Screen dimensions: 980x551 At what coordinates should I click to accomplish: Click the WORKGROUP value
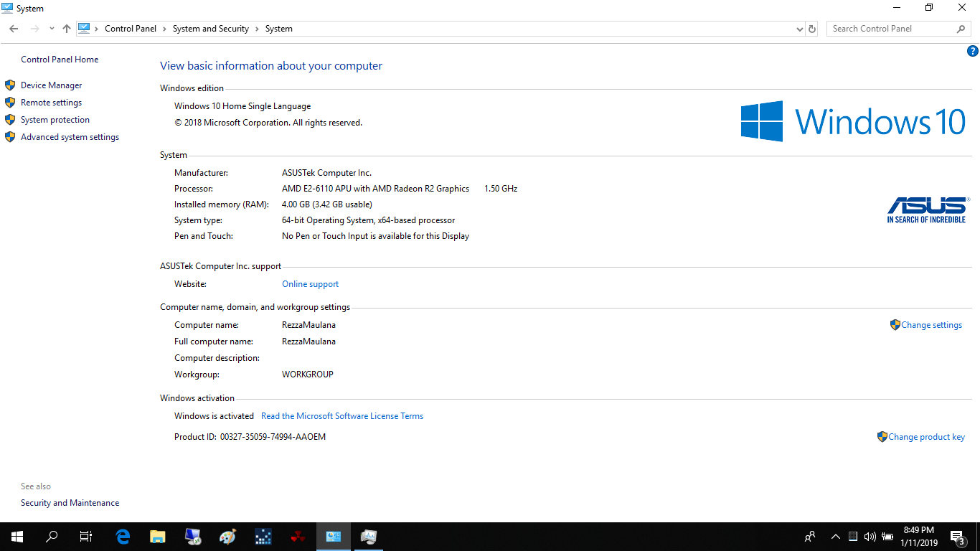click(308, 375)
